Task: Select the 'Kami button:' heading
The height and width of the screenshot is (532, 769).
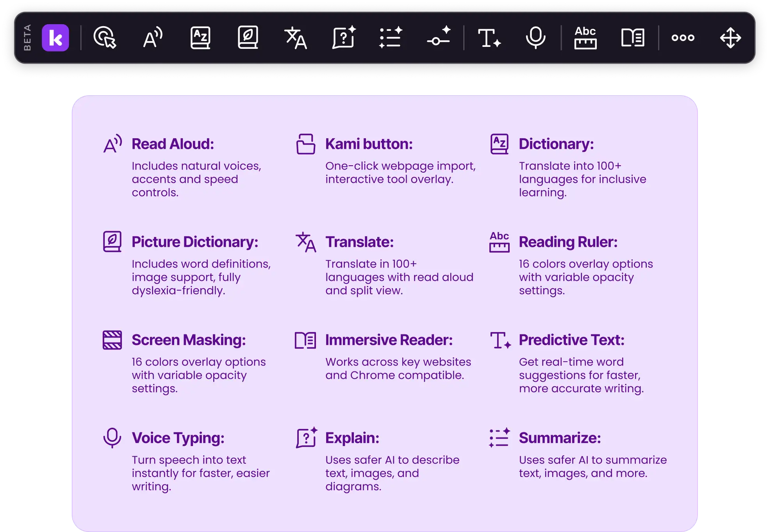Action: click(369, 144)
